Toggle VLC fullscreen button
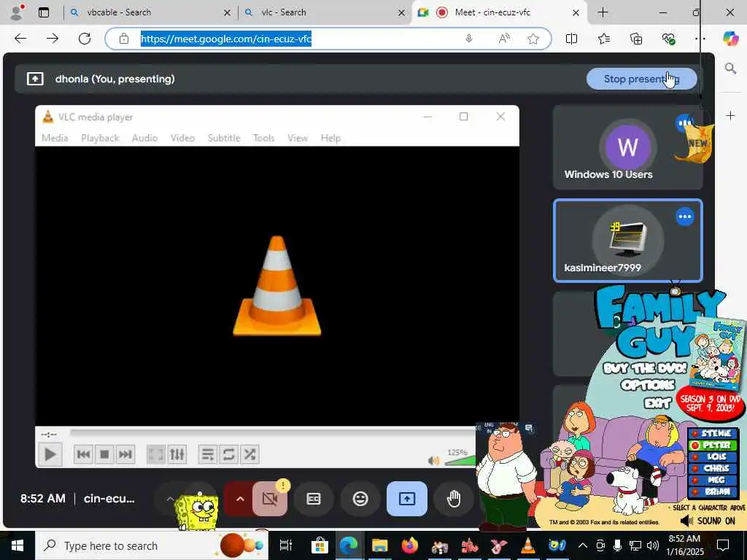 click(156, 454)
